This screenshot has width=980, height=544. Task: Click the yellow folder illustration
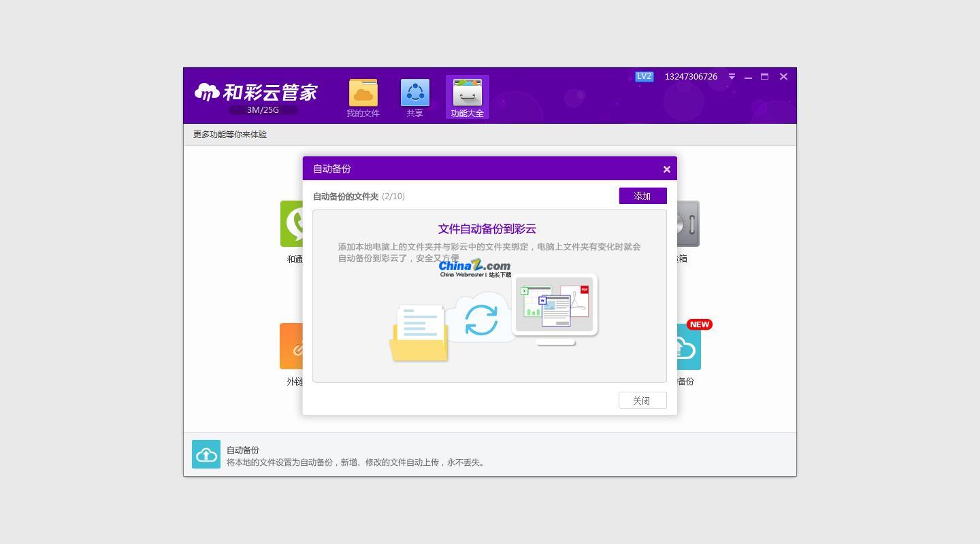click(419, 333)
